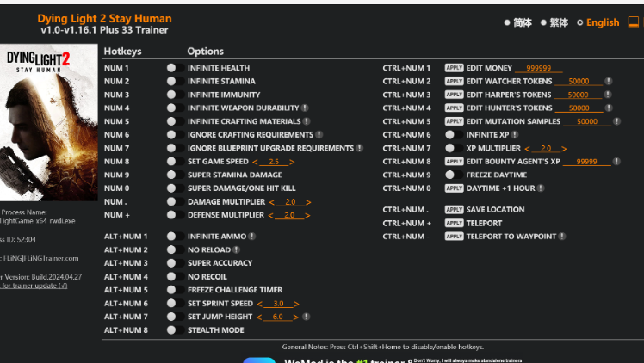The height and width of the screenshot is (363, 644).
Task: Apply Edit Bounty Agent's XP
Action: click(455, 162)
